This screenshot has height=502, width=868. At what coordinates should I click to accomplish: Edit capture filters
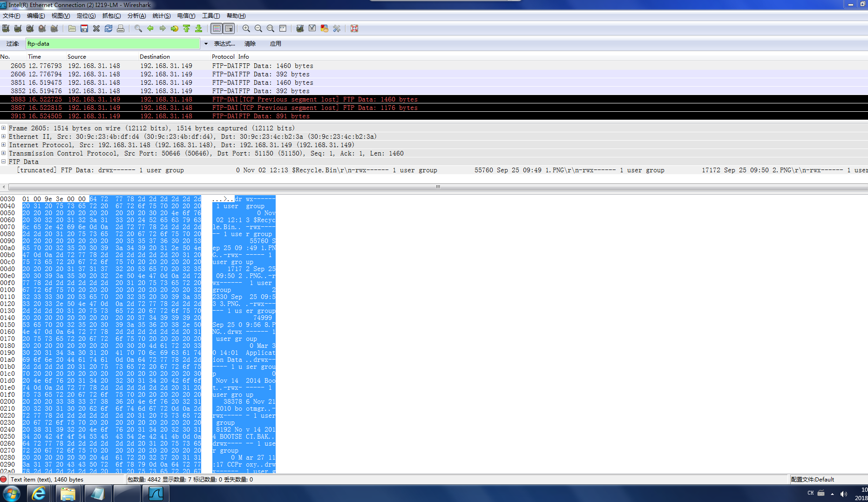click(300, 28)
